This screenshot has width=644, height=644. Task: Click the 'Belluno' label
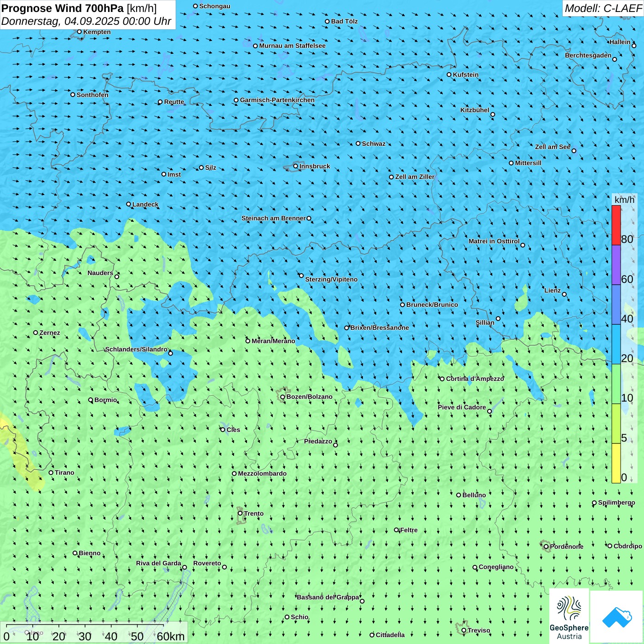(x=474, y=495)
